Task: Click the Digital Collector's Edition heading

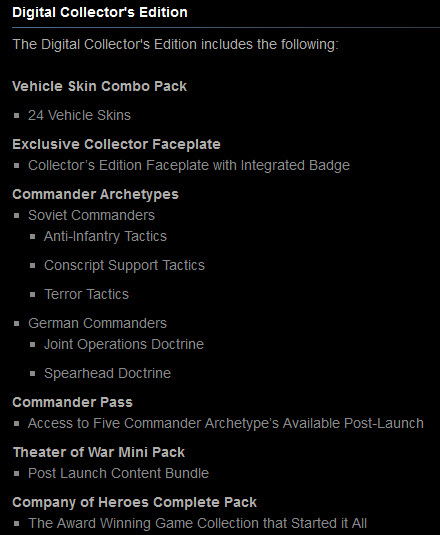Action: point(100,13)
